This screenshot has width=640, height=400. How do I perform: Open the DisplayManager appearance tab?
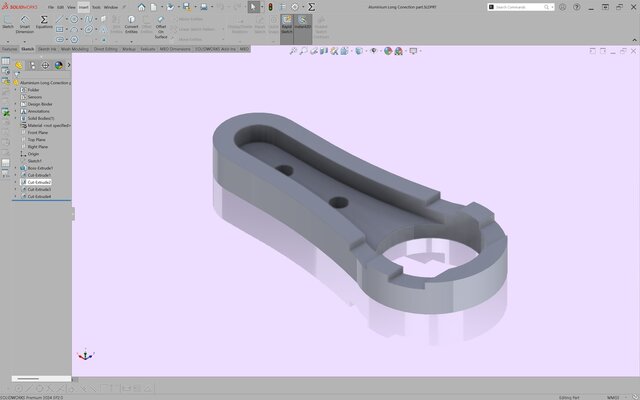click(x=57, y=65)
